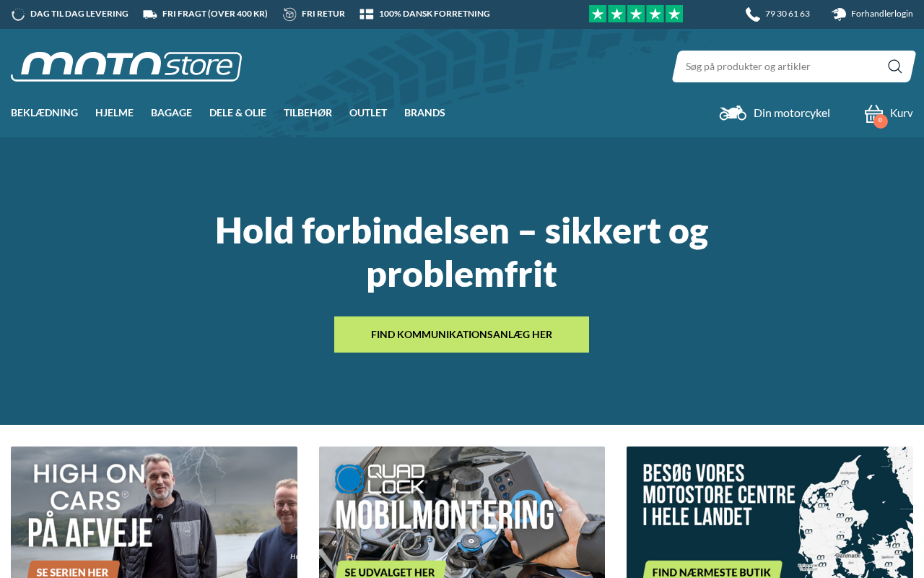Click the return box icon for Fri retur
The image size is (924, 578).
pos(289,14)
